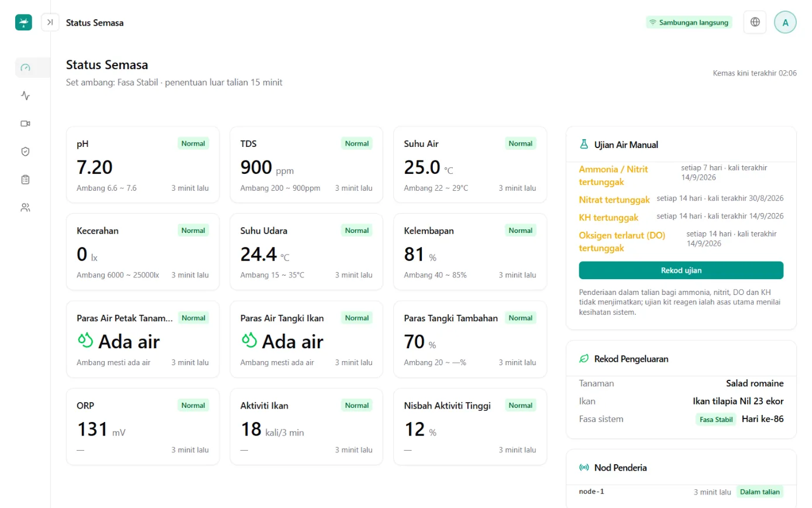Click the pH value 7.20

click(x=95, y=168)
